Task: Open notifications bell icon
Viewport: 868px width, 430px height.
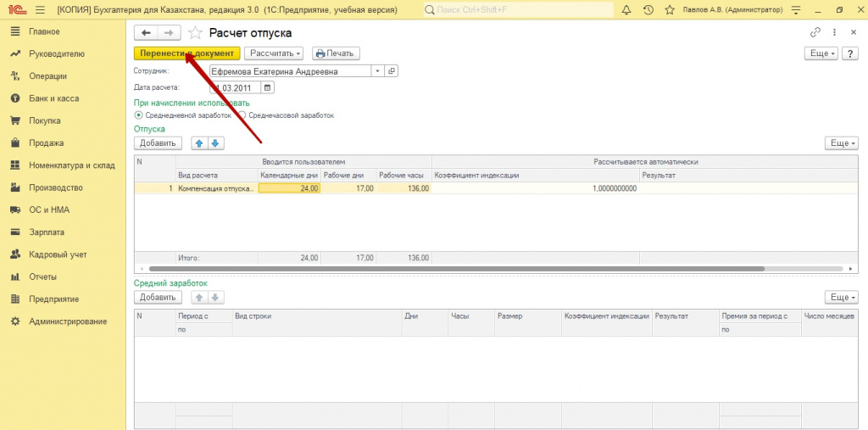Action: click(x=626, y=9)
